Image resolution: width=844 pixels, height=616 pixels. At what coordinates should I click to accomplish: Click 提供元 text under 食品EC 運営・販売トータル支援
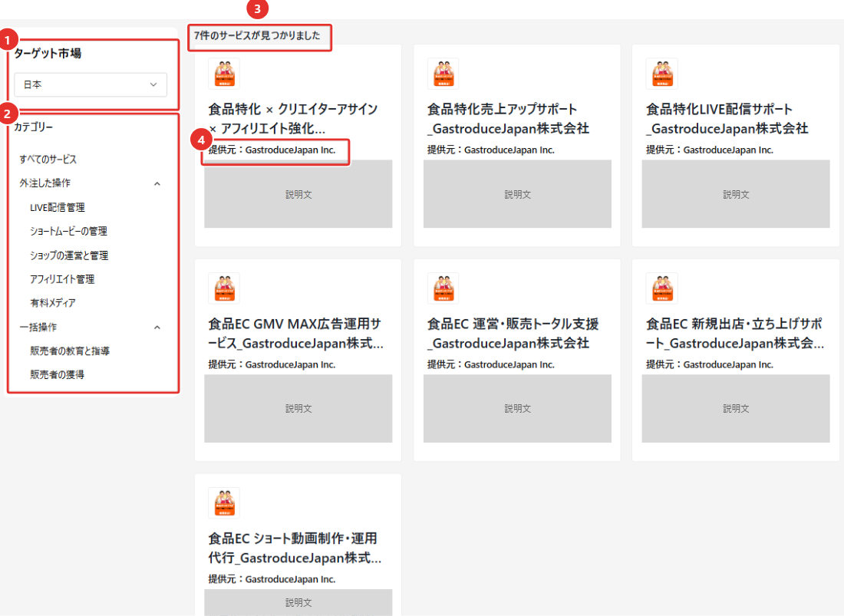pos(491,364)
